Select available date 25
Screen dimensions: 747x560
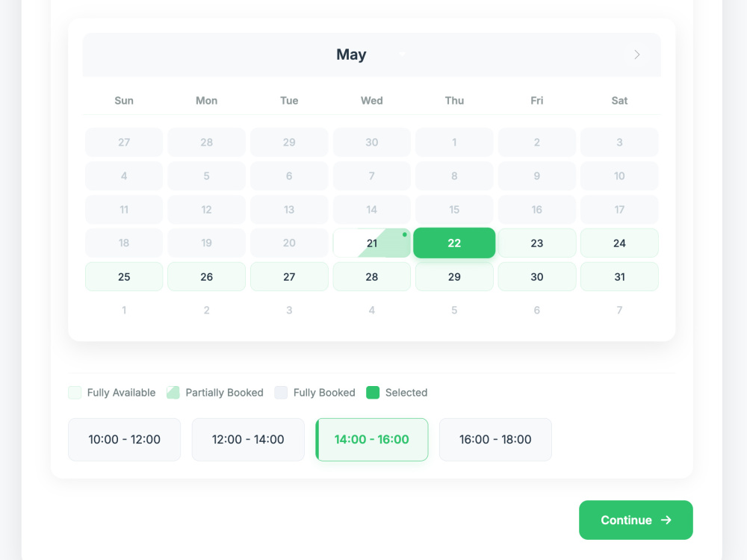(x=124, y=277)
